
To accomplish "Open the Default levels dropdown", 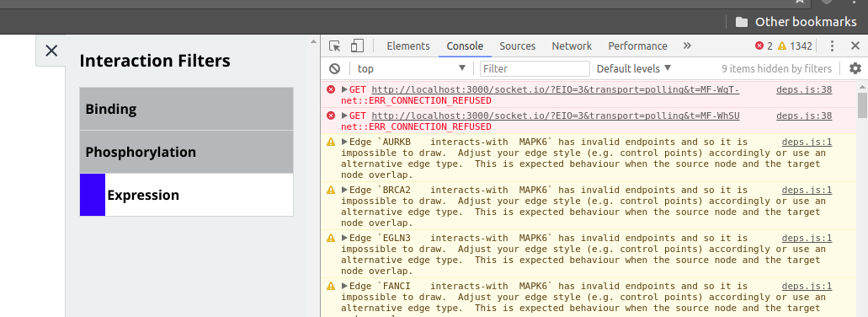I will point(634,69).
